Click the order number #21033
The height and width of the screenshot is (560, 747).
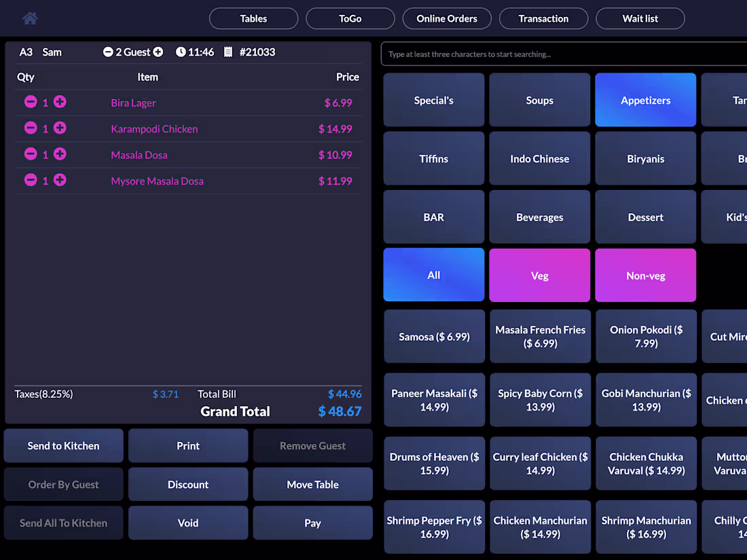[x=257, y=52]
